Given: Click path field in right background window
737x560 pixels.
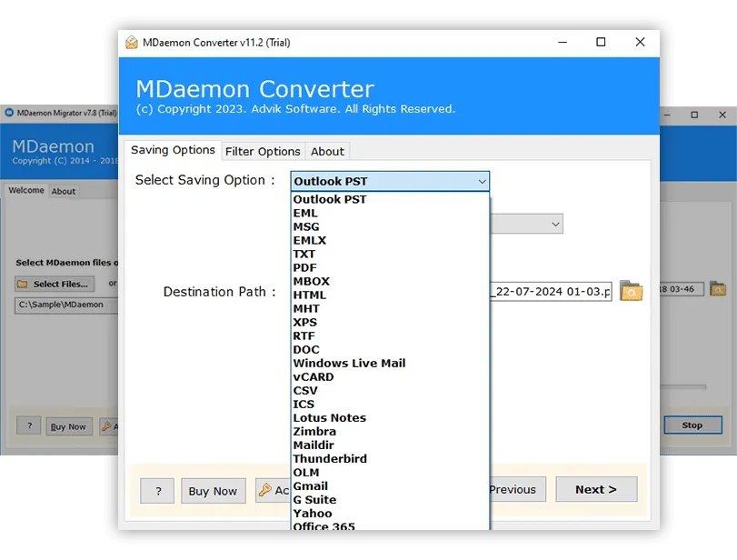Looking at the screenshot, I should tap(682, 289).
